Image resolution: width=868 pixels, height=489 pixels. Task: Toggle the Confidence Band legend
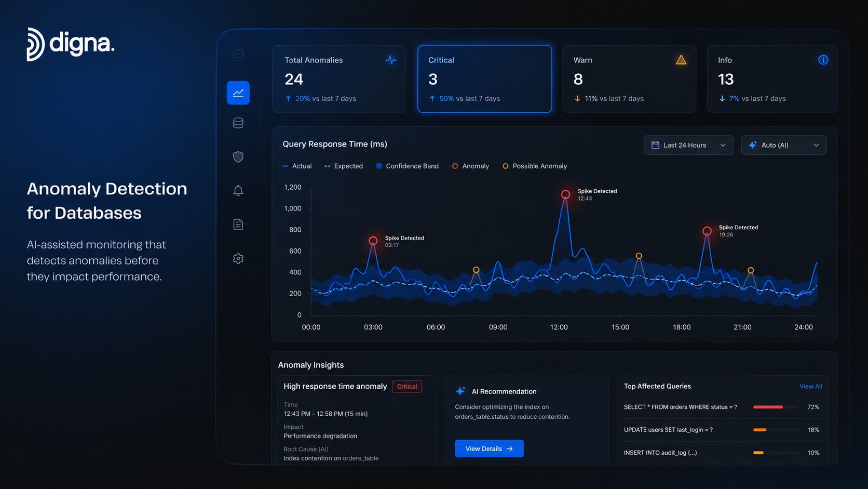[x=408, y=166]
